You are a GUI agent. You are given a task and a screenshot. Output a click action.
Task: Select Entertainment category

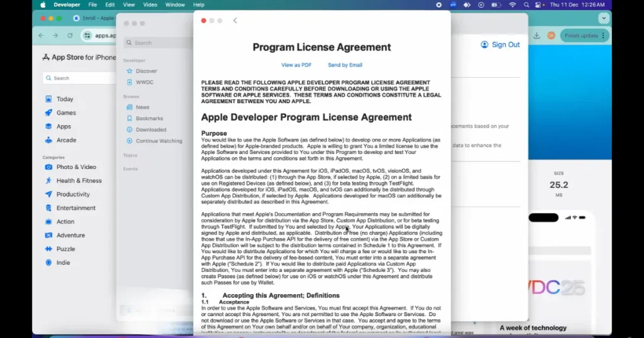pyautogui.click(x=75, y=208)
